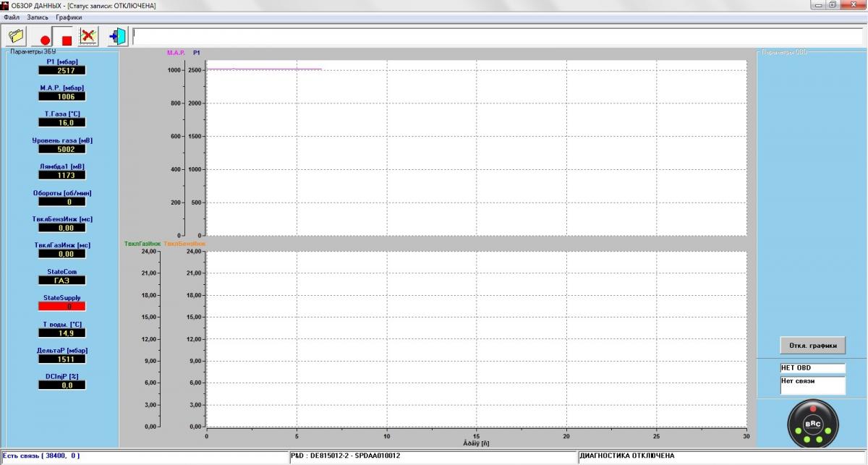The image size is (868, 465).
Task: Select the Т.Газа value 16,0
Action: tap(61, 123)
